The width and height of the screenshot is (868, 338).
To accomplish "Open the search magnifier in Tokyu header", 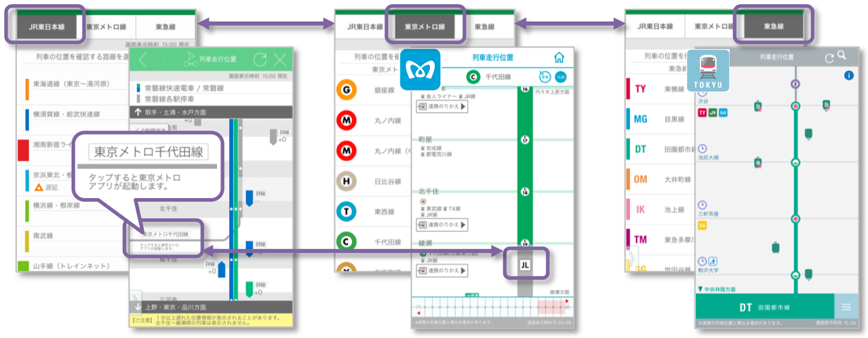I will tap(842, 56).
